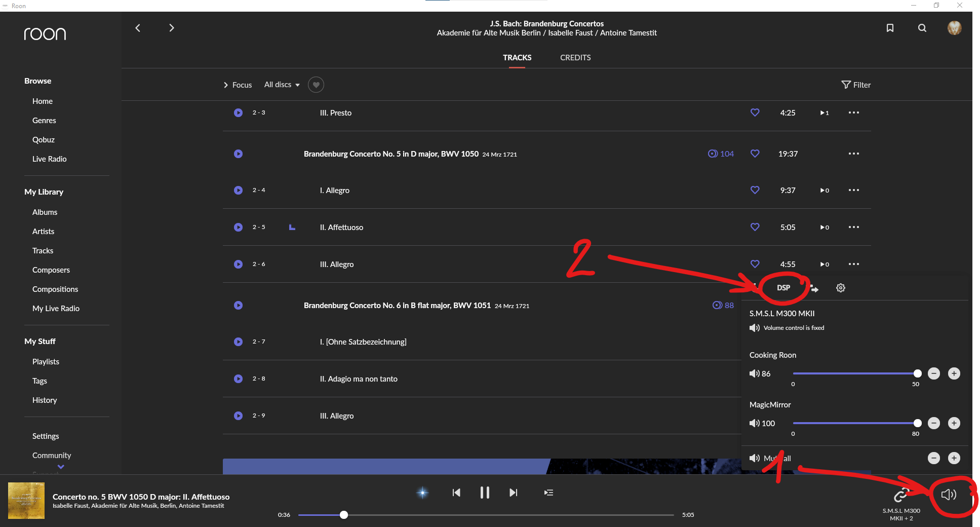This screenshot has width=980, height=527.
Task: Open the All discs dropdown
Action: [282, 85]
